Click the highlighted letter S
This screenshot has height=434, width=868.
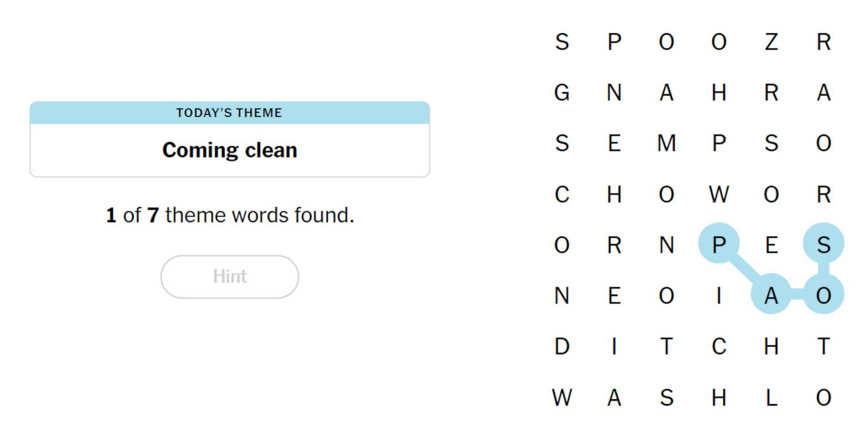click(823, 245)
